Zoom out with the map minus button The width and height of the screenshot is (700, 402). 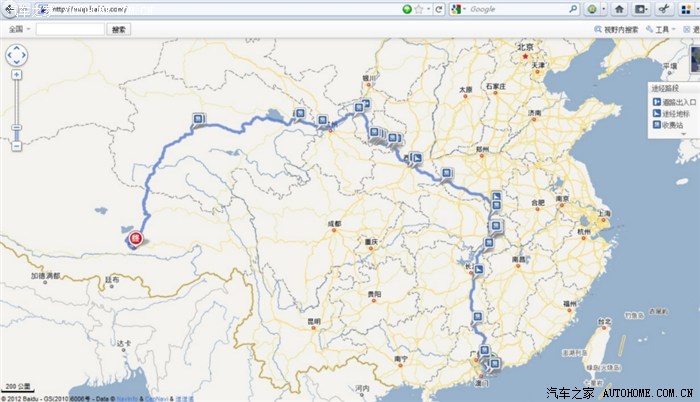pyautogui.click(x=17, y=146)
